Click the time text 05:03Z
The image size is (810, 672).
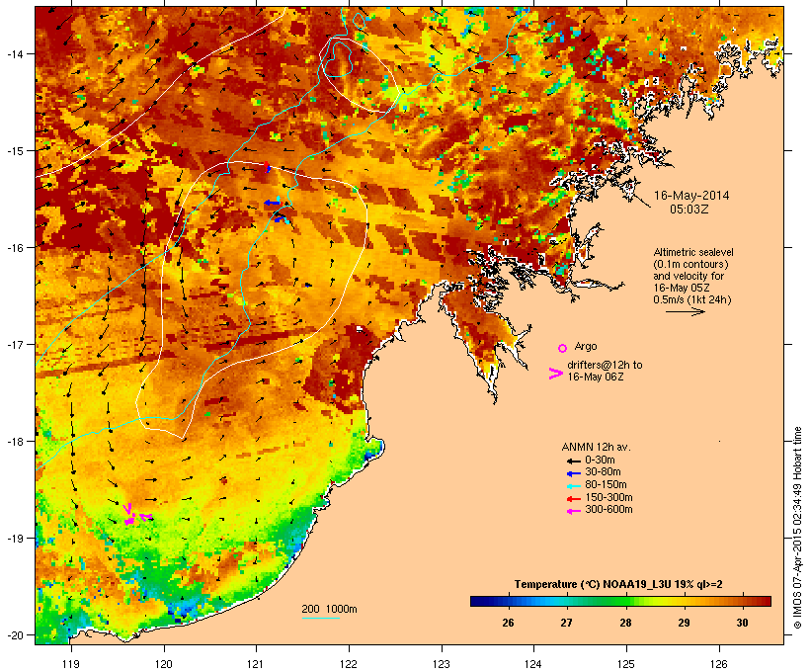689,210
